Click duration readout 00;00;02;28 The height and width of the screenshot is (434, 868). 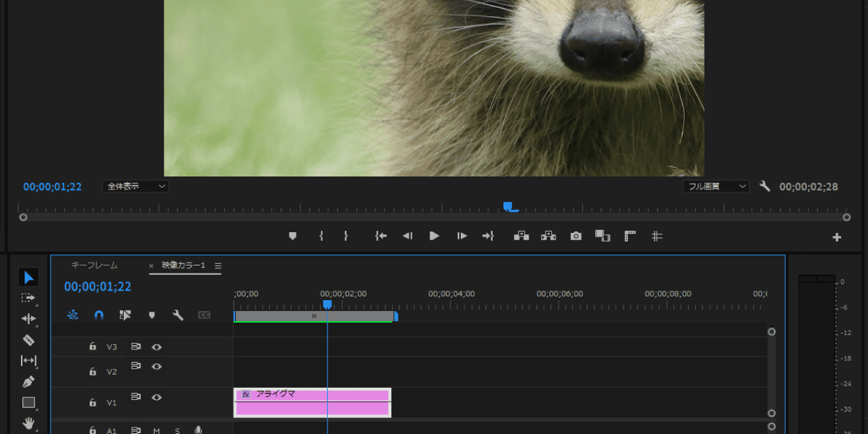(x=808, y=187)
